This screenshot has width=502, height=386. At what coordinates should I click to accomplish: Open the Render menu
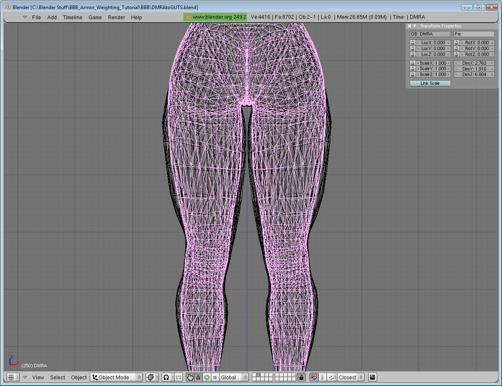pyautogui.click(x=116, y=17)
